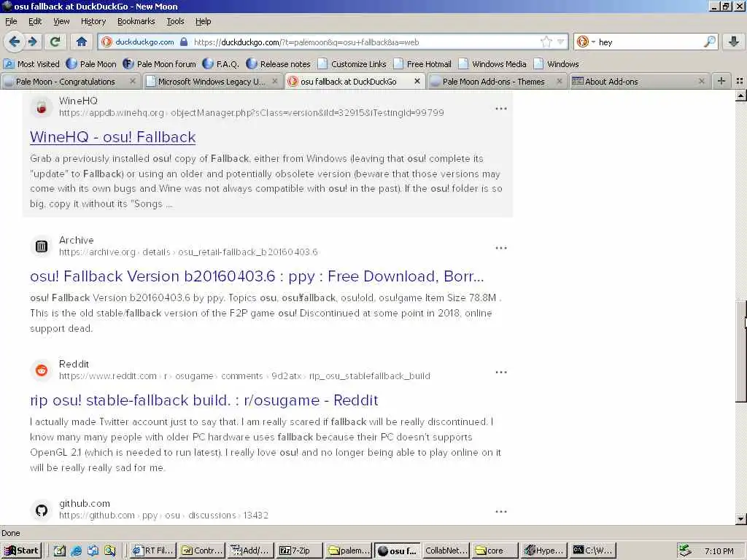
Task: Click the Archive site favicon
Action: coord(42,246)
